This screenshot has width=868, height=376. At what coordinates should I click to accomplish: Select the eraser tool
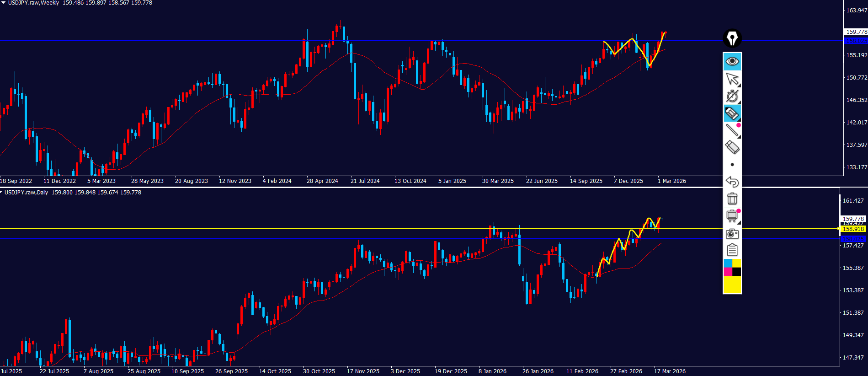point(732,147)
